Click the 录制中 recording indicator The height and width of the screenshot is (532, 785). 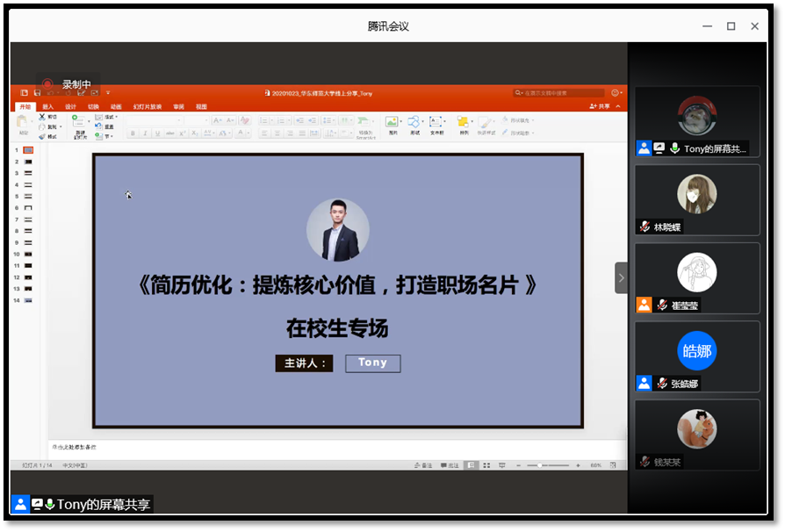tap(68, 84)
